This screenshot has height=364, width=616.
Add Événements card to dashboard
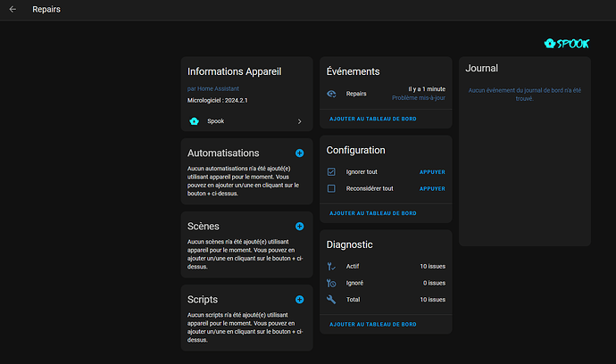coord(373,119)
